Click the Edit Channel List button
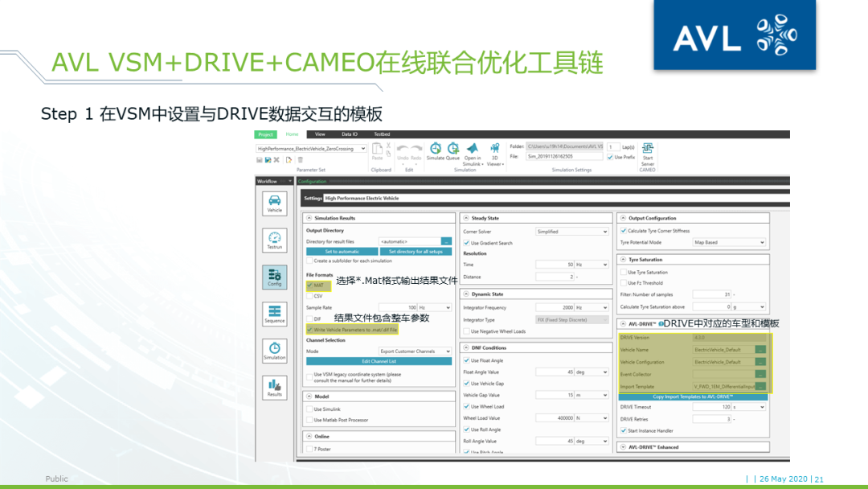This screenshot has height=489, width=868. (x=379, y=361)
